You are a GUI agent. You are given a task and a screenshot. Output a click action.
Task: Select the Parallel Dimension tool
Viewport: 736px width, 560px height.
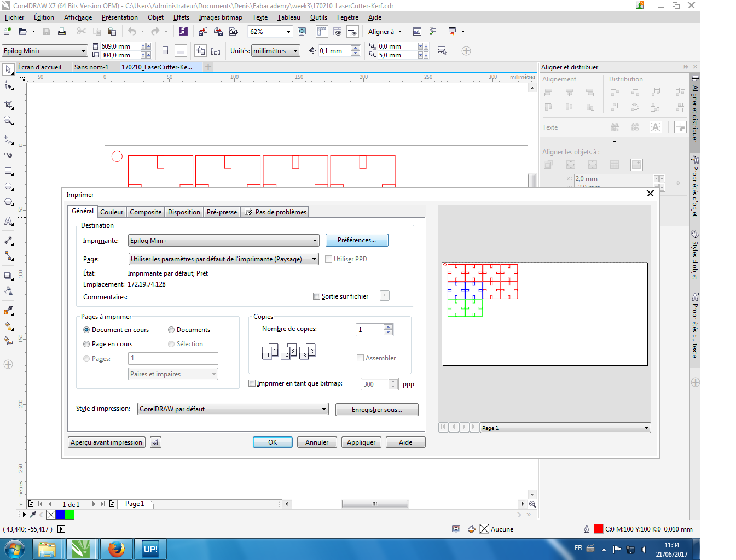[8, 240]
